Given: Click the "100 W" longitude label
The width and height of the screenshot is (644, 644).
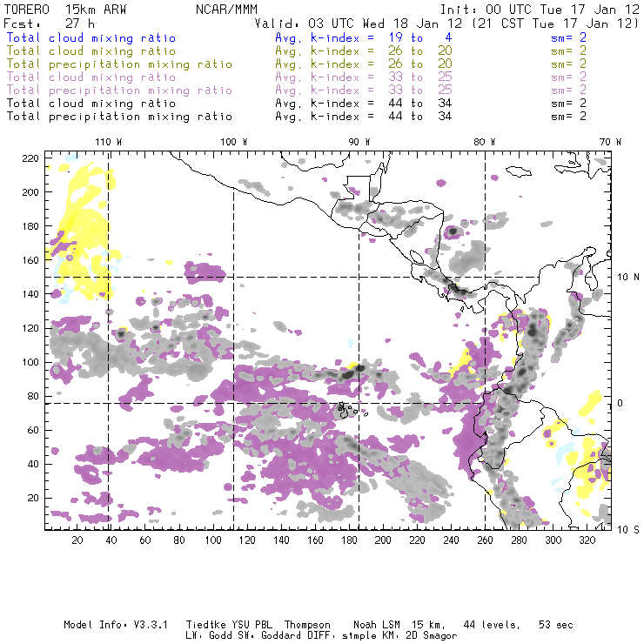Looking at the screenshot, I should (234, 142).
